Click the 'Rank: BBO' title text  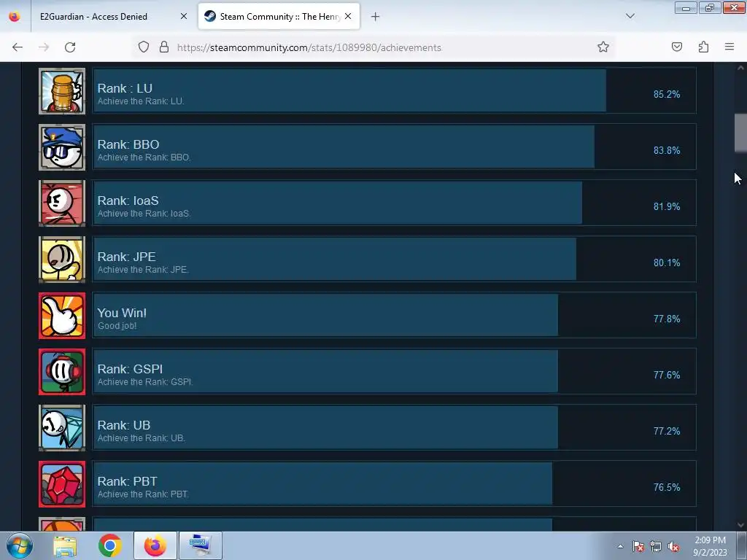coord(128,144)
